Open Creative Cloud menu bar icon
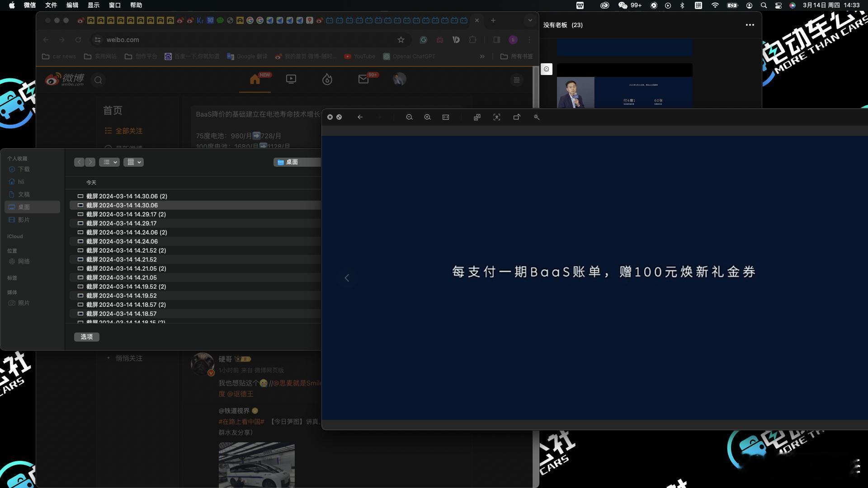Image resolution: width=868 pixels, height=488 pixels. pos(604,5)
